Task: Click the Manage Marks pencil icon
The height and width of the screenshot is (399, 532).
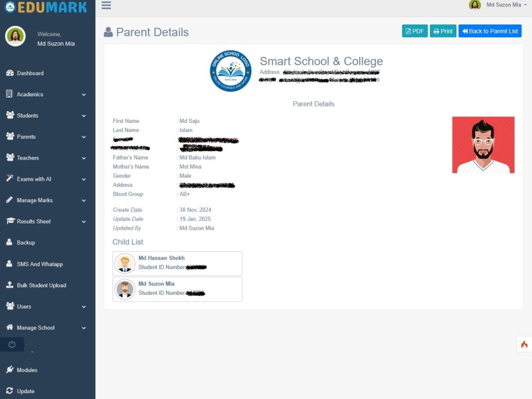Action: [x=10, y=200]
